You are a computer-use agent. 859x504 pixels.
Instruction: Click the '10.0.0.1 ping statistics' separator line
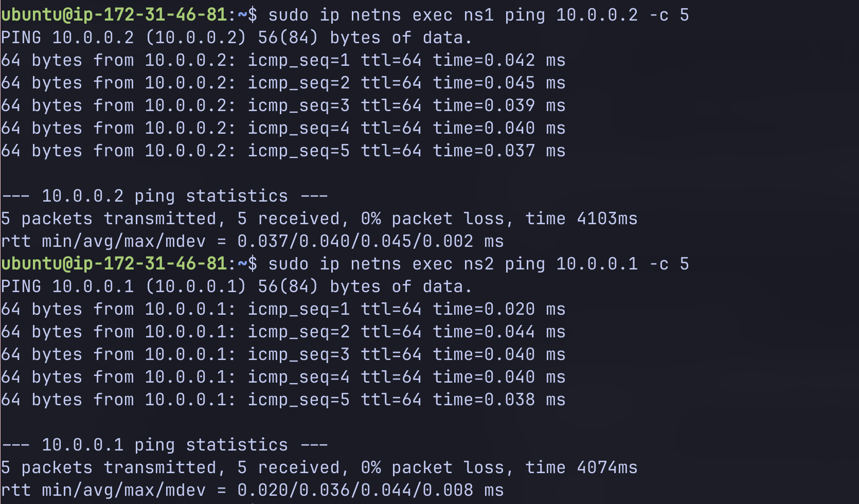[x=164, y=445]
